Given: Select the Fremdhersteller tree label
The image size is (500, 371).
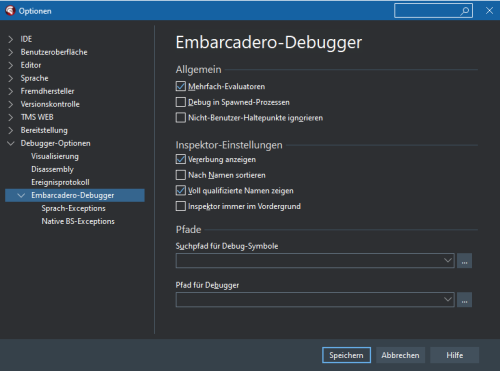Looking at the screenshot, I should click(47, 91).
